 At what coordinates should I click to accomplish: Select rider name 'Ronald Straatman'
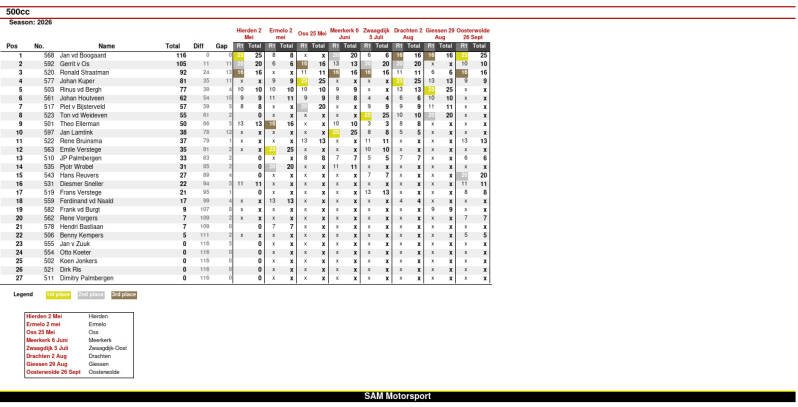84,72
